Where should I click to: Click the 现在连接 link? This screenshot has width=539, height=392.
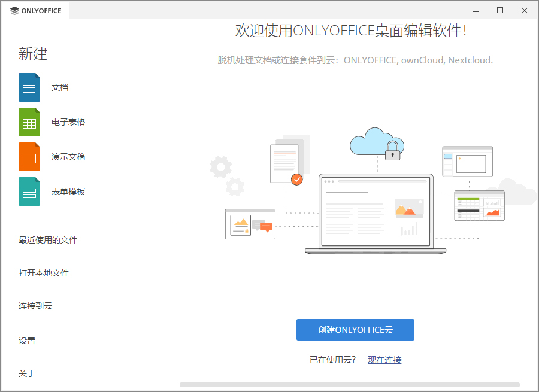pos(384,360)
